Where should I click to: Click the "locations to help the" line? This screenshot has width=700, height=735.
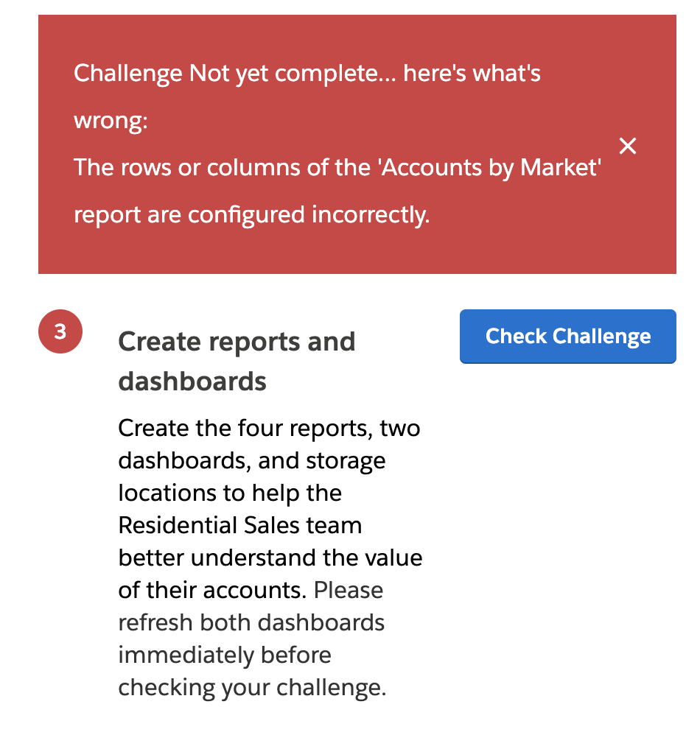coord(230,493)
